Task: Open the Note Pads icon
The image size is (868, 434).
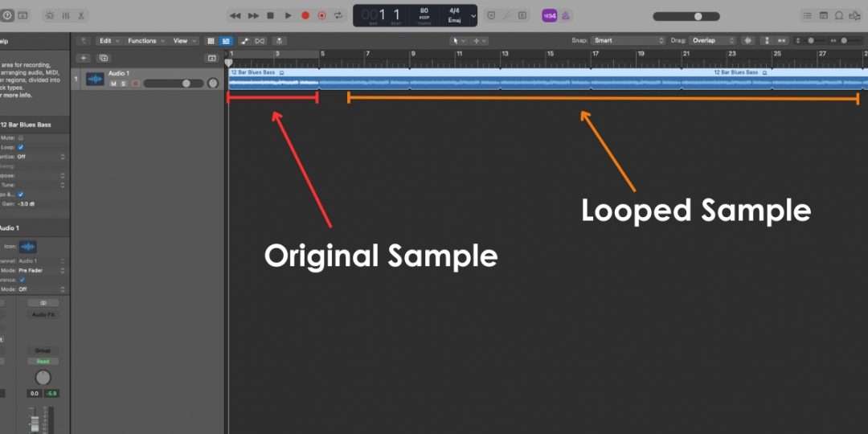Action: click(824, 15)
